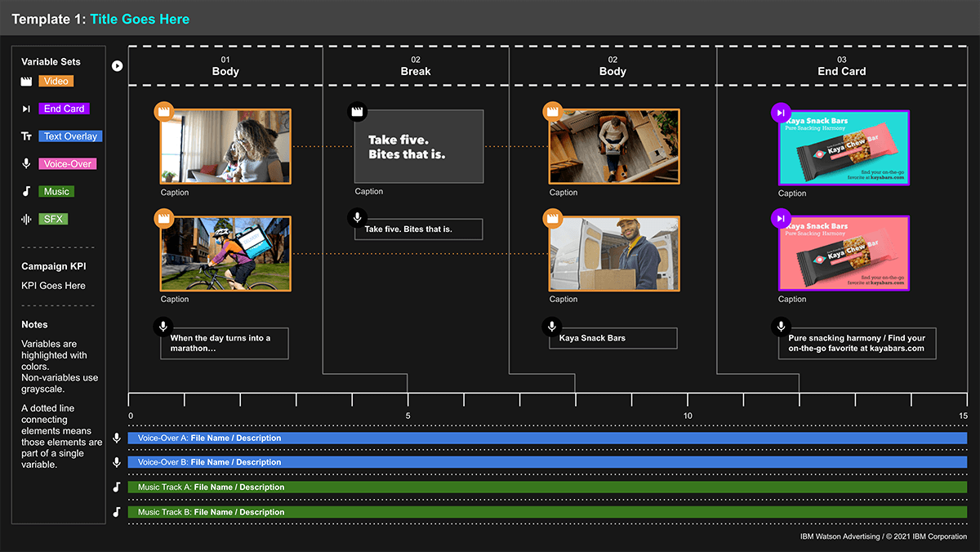Select the 03 End Card section header
The height and width of the screenshot is (552, 980).
coord(841,66)
